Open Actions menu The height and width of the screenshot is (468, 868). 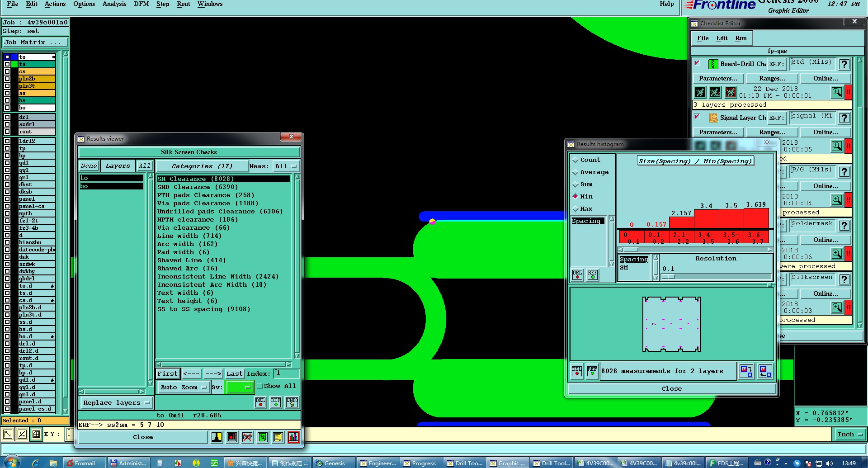pyautogui.click(x=55, y=4)
